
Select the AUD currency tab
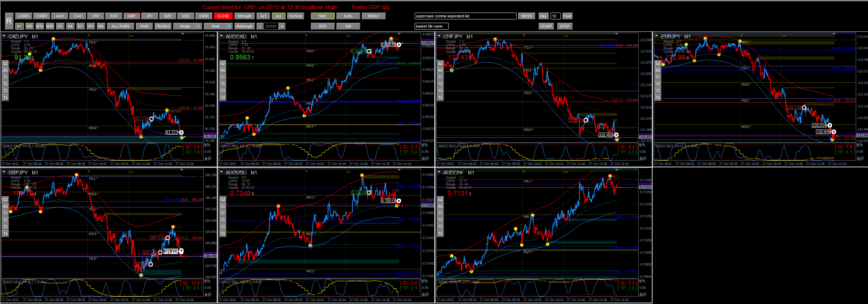(x=60, y=16)
